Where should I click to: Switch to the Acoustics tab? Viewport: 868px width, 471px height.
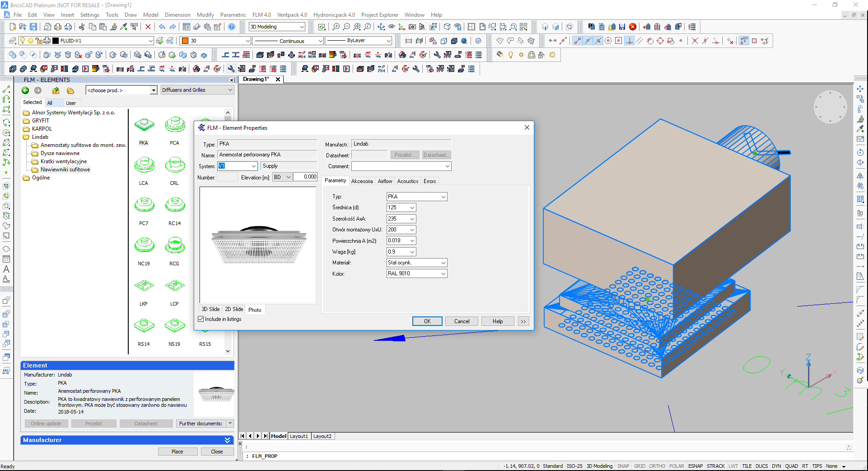coord(407,181)
